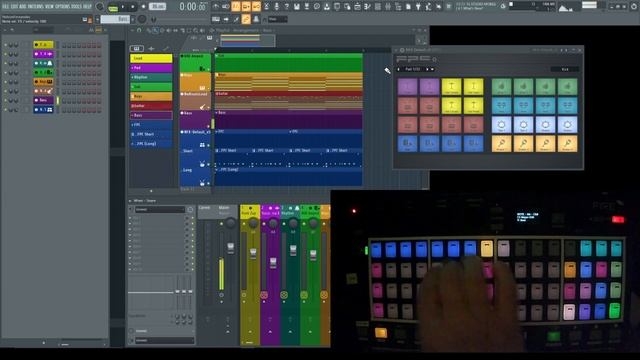Click the transport play button
640x360 pixels.
point(123,7)
